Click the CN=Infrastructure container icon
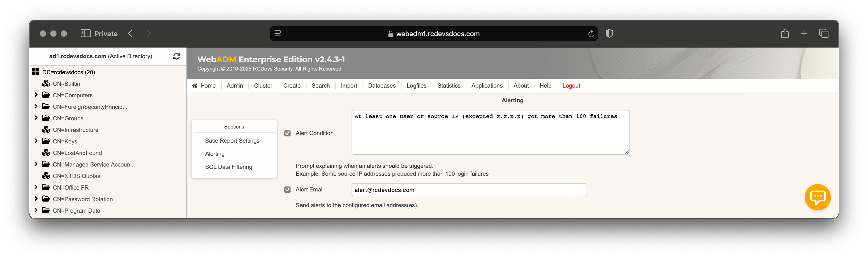This screenshot has width=868, height=257. 46,130
